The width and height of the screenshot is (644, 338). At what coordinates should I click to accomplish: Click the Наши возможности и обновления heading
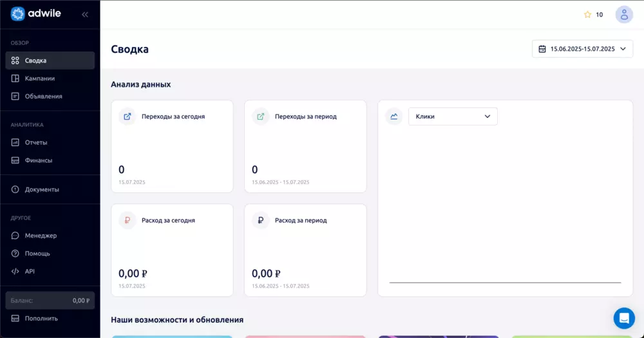click(x=177, y=320)
